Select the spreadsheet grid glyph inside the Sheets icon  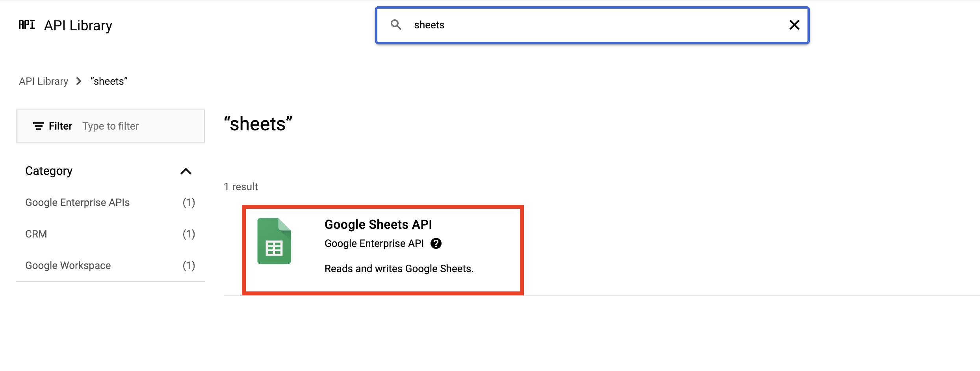pyautogui.click(x=274, y=248)
